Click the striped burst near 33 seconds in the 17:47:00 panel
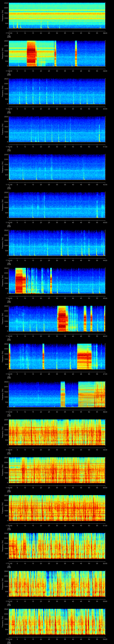 tap(63, 394)
